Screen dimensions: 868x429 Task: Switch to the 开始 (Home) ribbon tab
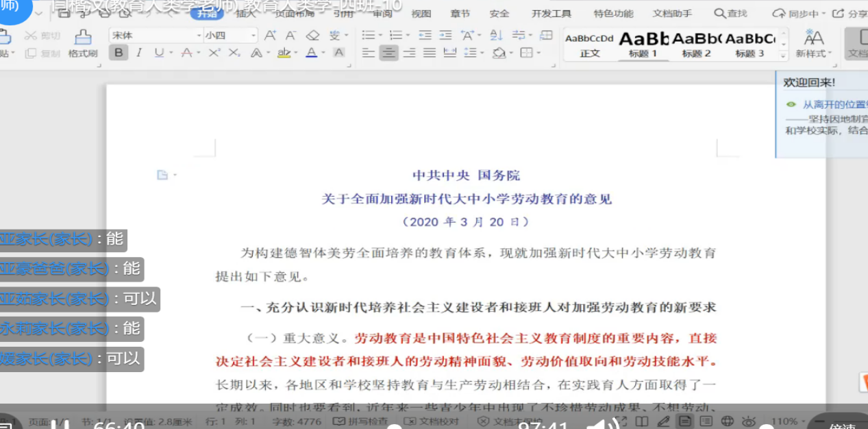[206, 14]
